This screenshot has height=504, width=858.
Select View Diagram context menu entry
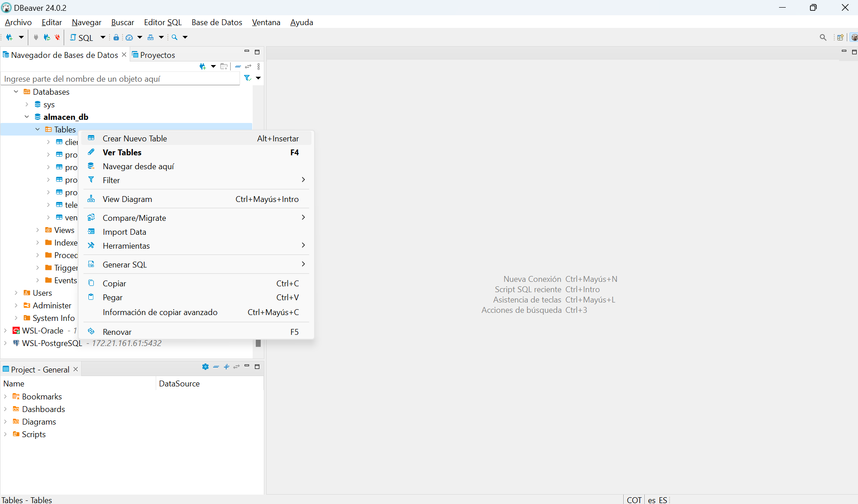197,199
